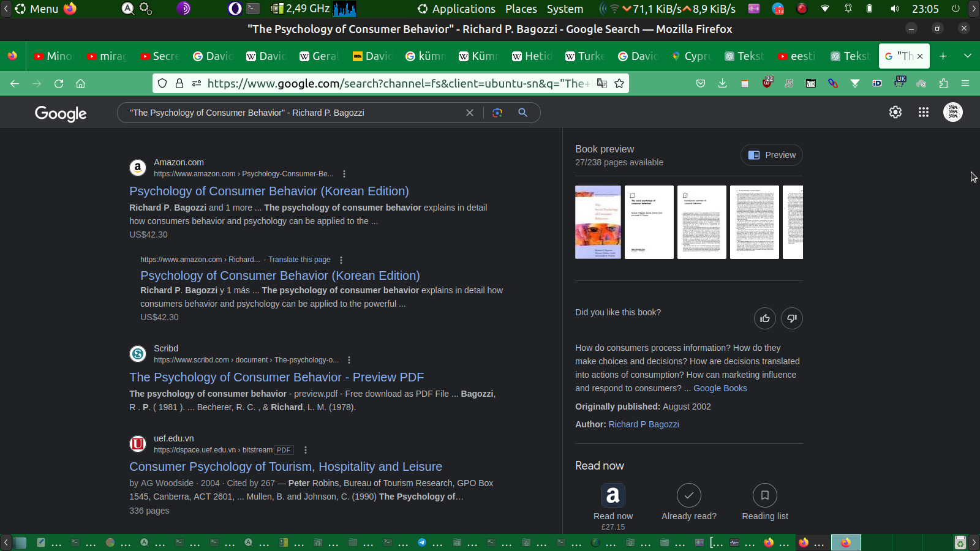
Task: Open 'The Psychology of Consumer Behavior - Preview PDF' link
Action: 276,377
